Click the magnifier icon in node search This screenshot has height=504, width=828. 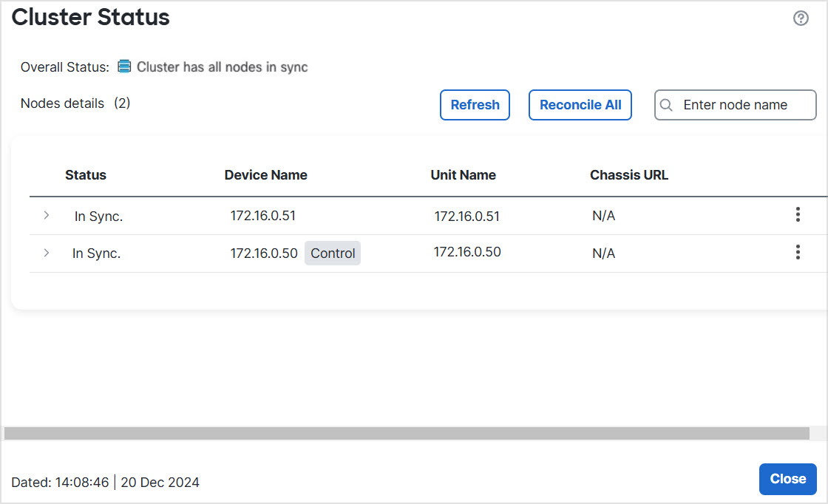(666, 105)
